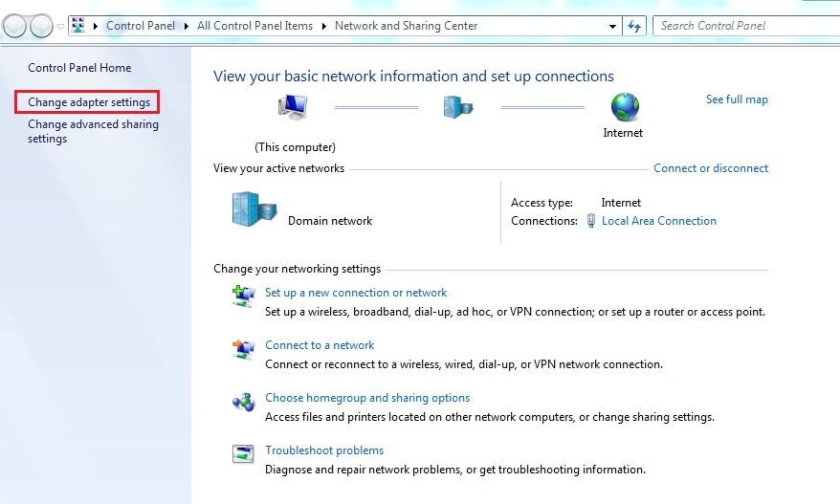Click Local Area Connection plug icon
This screenshot has width=840, height=504.
pos(590,221)
